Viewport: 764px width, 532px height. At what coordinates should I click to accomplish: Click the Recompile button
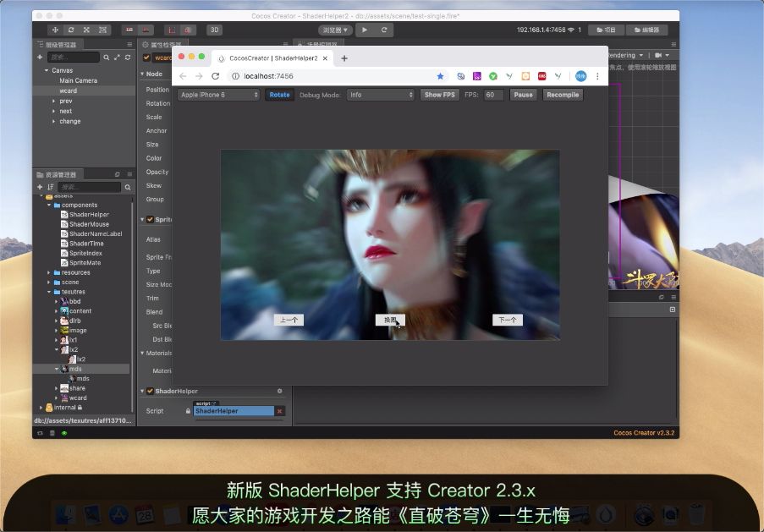point(563,95)
